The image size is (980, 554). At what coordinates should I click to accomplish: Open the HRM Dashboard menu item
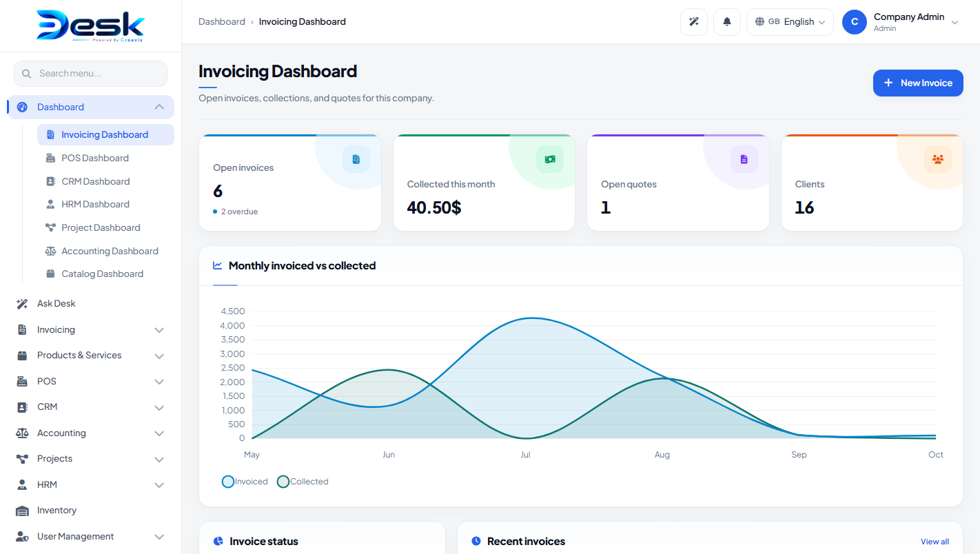coord(105,204)
